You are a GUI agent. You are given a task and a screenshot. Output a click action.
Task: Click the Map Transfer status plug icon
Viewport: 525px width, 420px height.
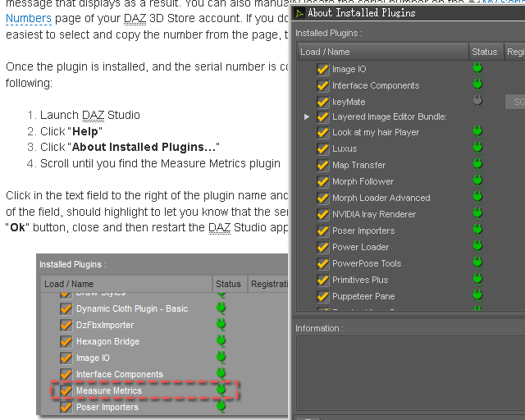tap(477, 164)
